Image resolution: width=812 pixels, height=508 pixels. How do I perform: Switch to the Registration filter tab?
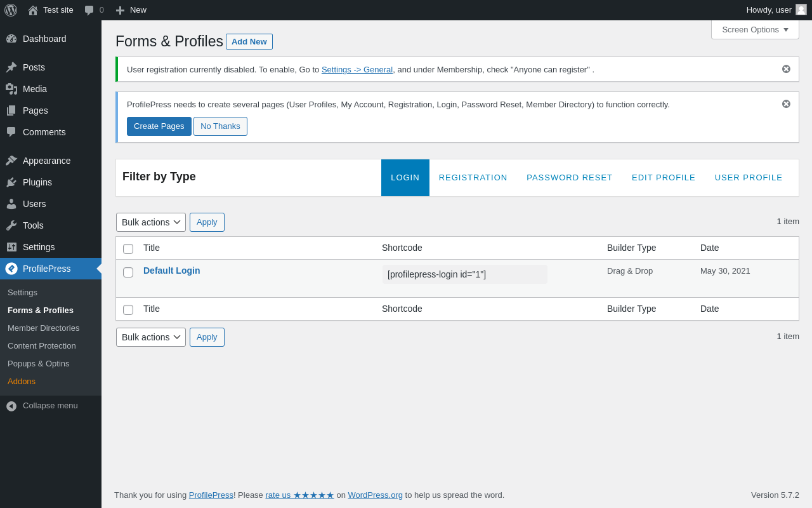click(473, 178)
